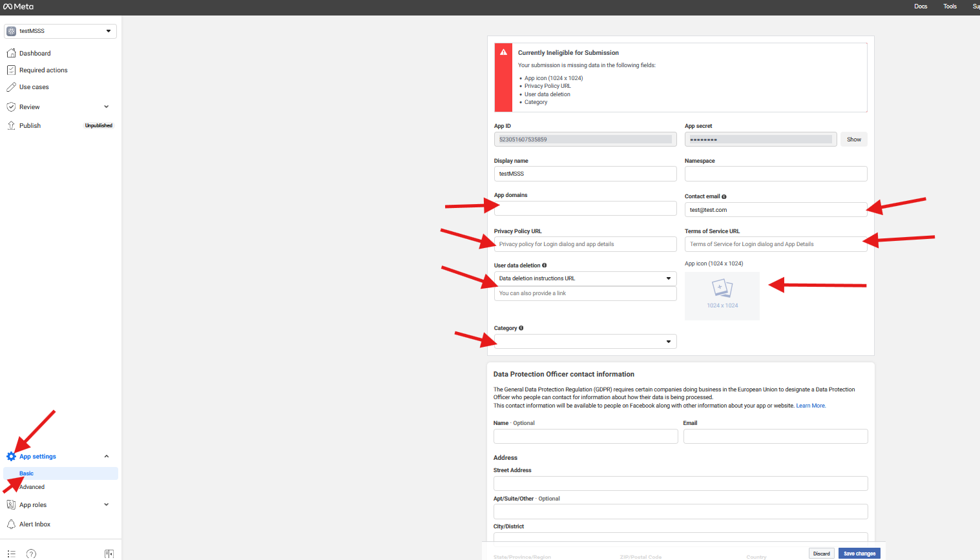This screenshot has height=560, width=980.
Task: Click the Use cases pencil icon
Action: (x=11, y=87)
